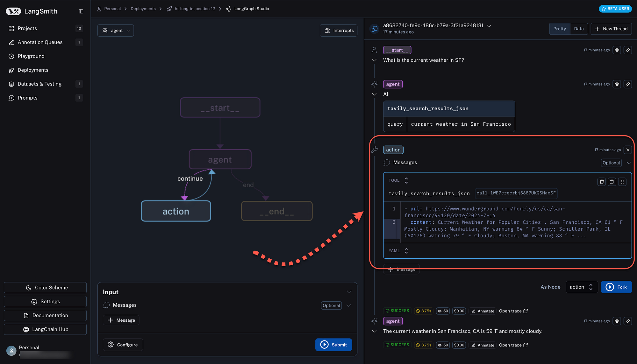Click the Open trace link under action
Screen dimensions: 637x364
pos(513,311)
